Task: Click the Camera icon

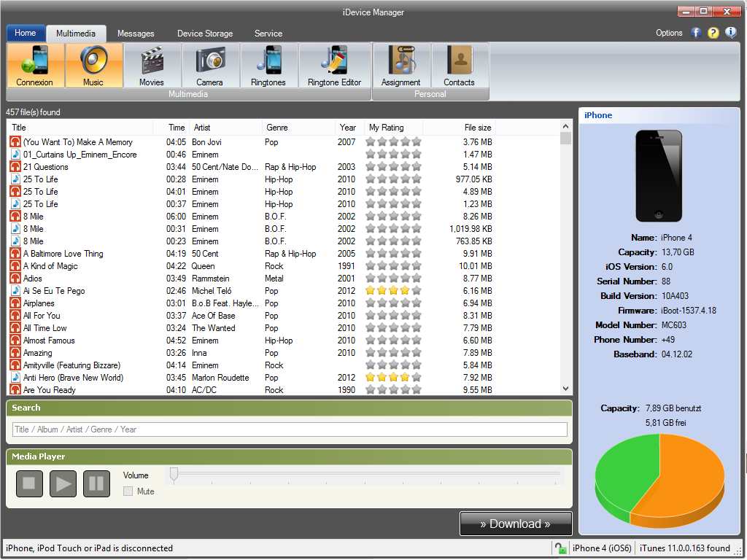Action: click(210, 65)
